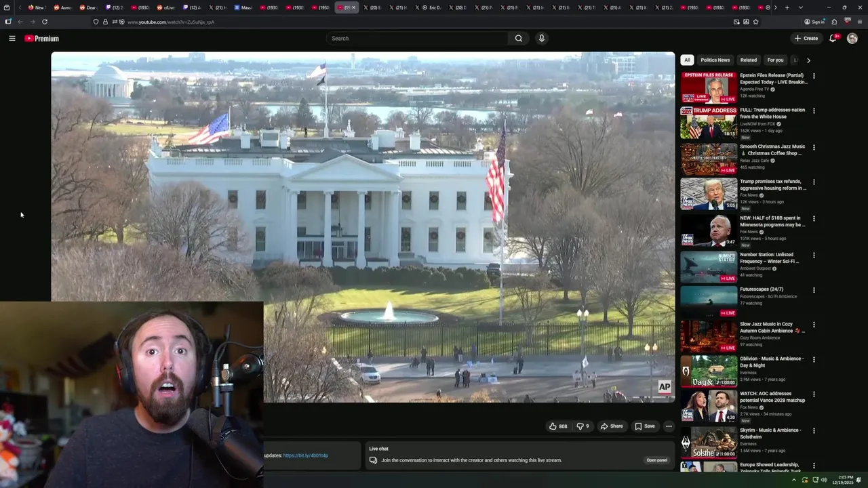Open browser tab list dropdown
Screen dimensions: 868x488
click(x=800, y=7)
